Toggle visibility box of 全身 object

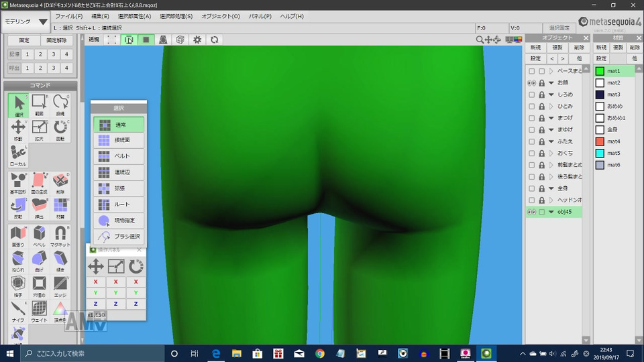(531, 189)
